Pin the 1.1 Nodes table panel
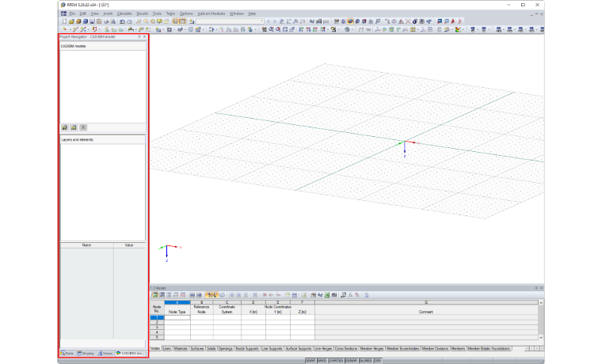Screen dimensions: 602x364 536,288
